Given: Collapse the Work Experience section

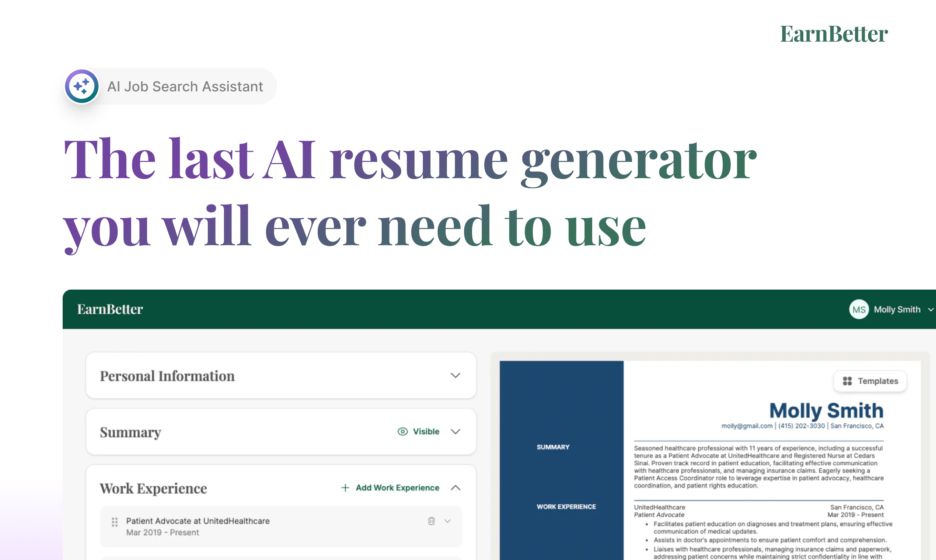Looking at the screenshot, I should (455, 488).
